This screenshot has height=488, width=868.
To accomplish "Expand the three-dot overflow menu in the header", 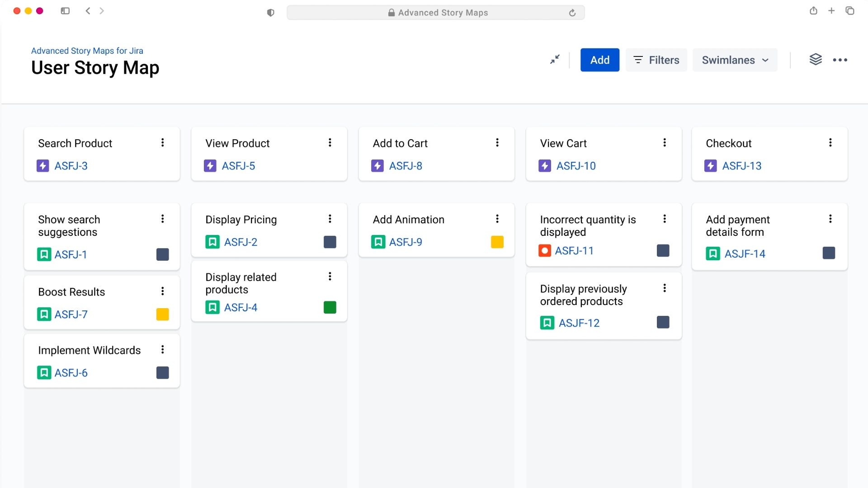I will 841,60.
